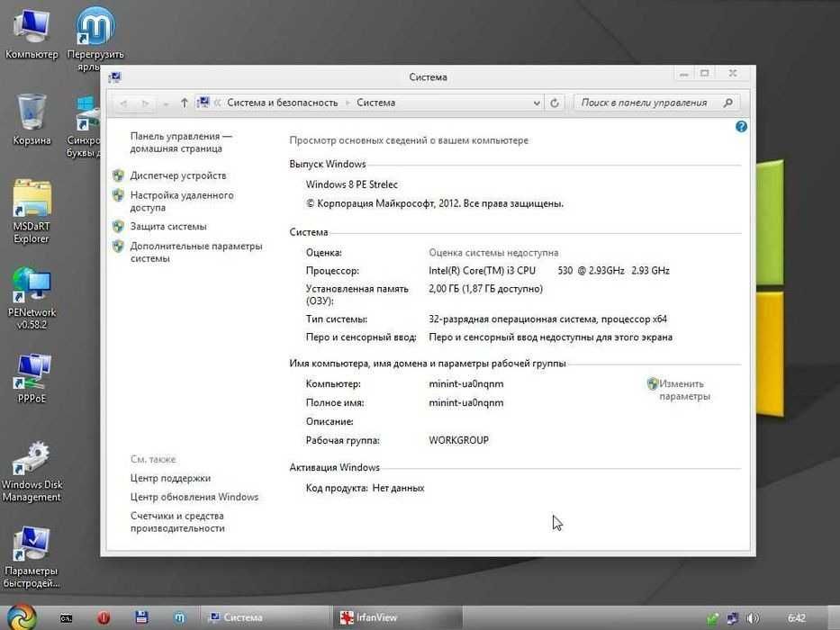Click Изменить параметры link
This screenshot has height=630, width=840.
(x=684, y=390)
